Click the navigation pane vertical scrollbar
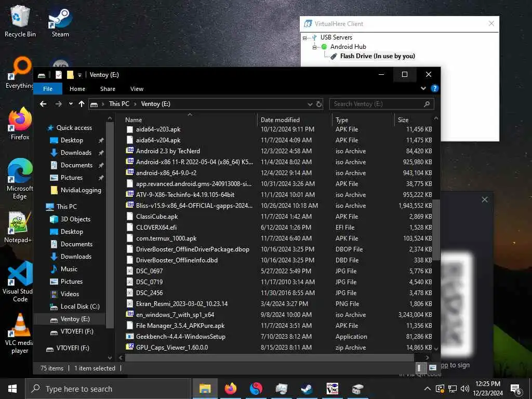Viewport: 532px width, 399px height. click(x=110, y=225)
